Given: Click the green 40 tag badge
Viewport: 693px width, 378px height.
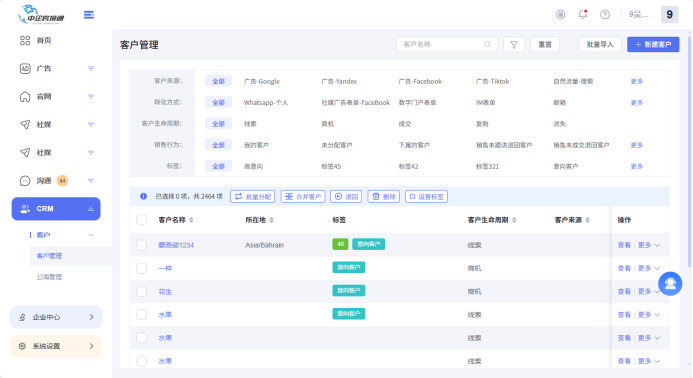Looking at the screenshot, I should (x=340, y=244).
